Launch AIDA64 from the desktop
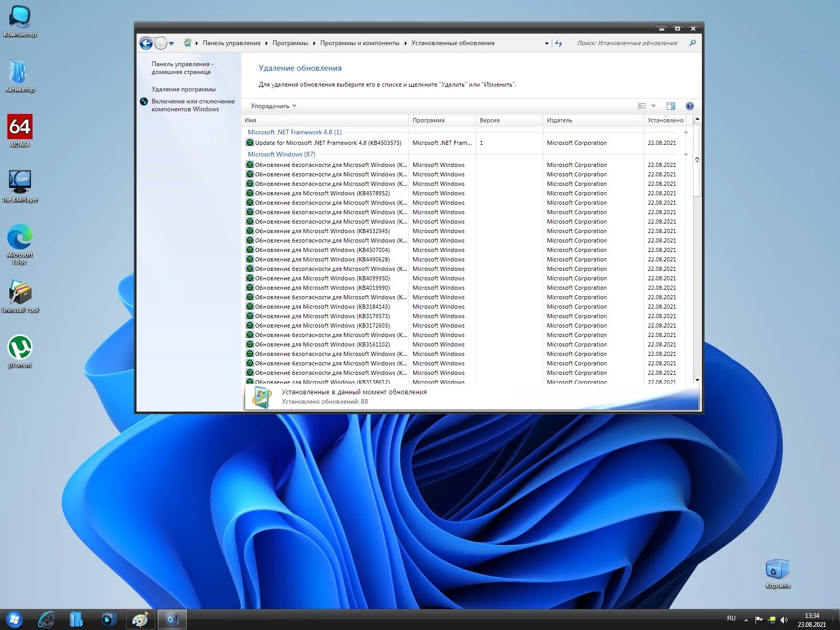840x630 pixels. click(x=20, y=131)
